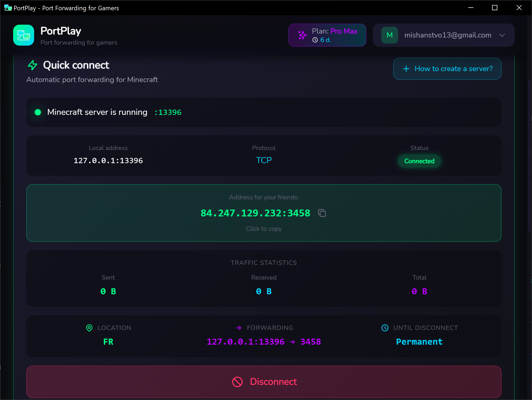Click forwarding value 127.0.0.1:13396 → 3458
This screenshot has width=532, height=400.
point(264,342)
